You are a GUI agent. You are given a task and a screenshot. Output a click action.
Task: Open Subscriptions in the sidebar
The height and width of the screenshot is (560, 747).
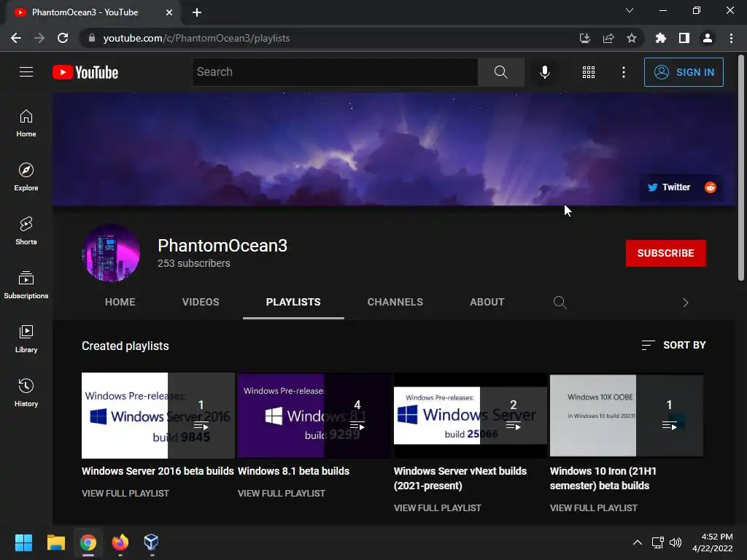pos(26,284)
